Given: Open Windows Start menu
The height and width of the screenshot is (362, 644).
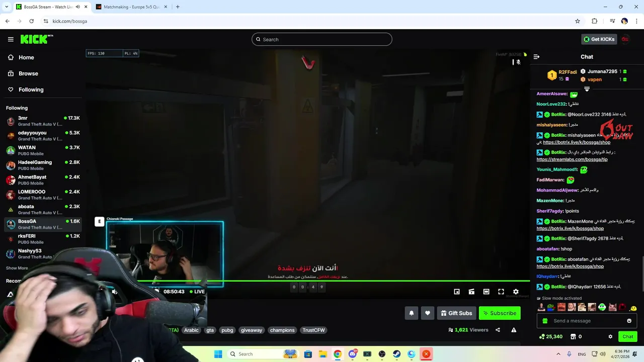Looking at the screenshot, I should (218, 354).
